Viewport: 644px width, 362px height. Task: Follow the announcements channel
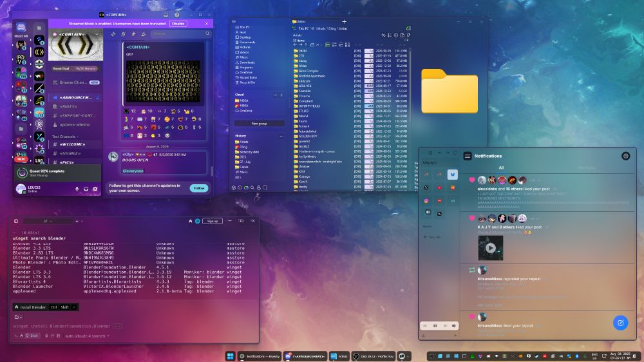pos(199,188)
